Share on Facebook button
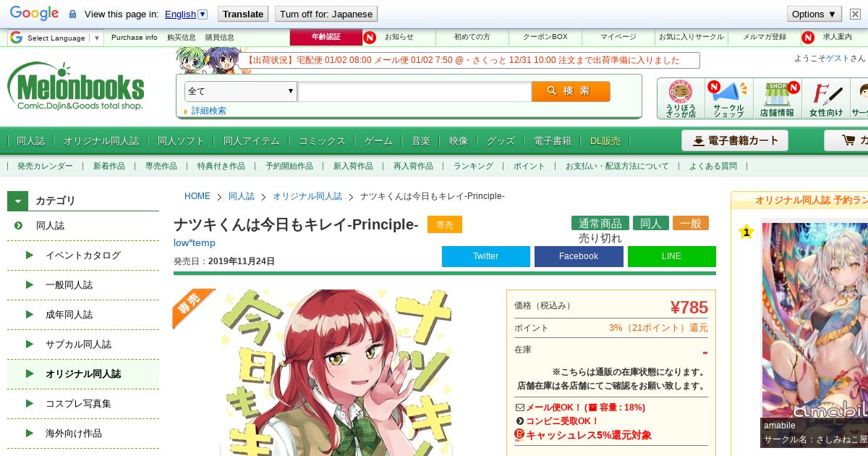This screenshot has width=868, height=456. [579, 256]
